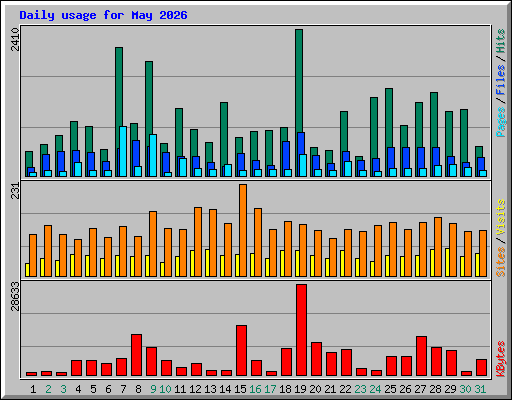Click day 31 on the x-axis
512x400 pixels.
[x=480, y=389]
